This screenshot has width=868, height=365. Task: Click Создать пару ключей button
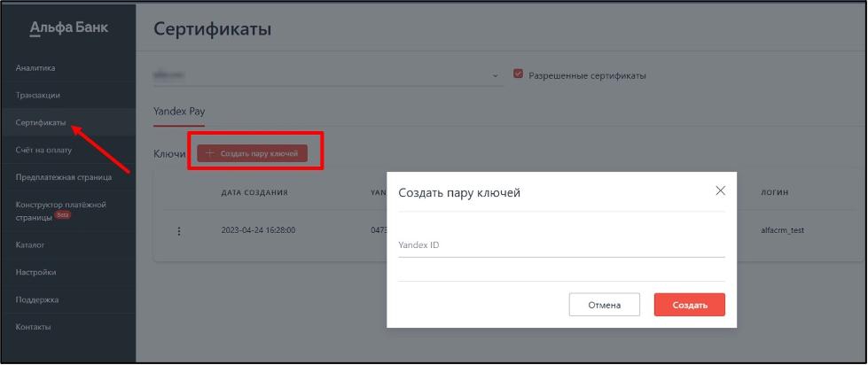click(x=252, y=153)
